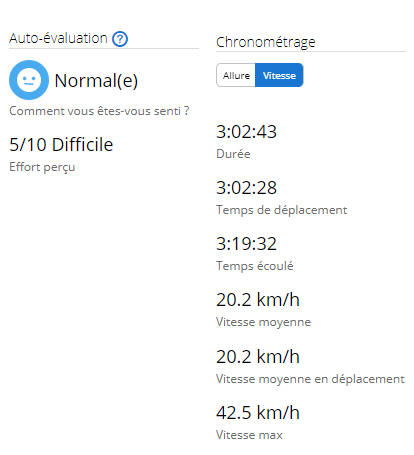This screenshot has height=455, width=414.
Task: Click the Auto-évaluation section heading
Action: tap(58, 38)
